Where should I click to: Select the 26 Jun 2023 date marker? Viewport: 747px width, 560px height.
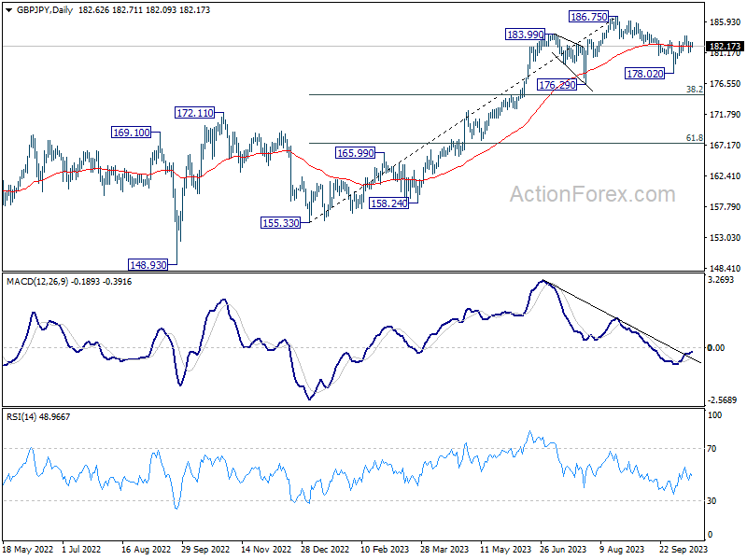[x=564, y=549]
